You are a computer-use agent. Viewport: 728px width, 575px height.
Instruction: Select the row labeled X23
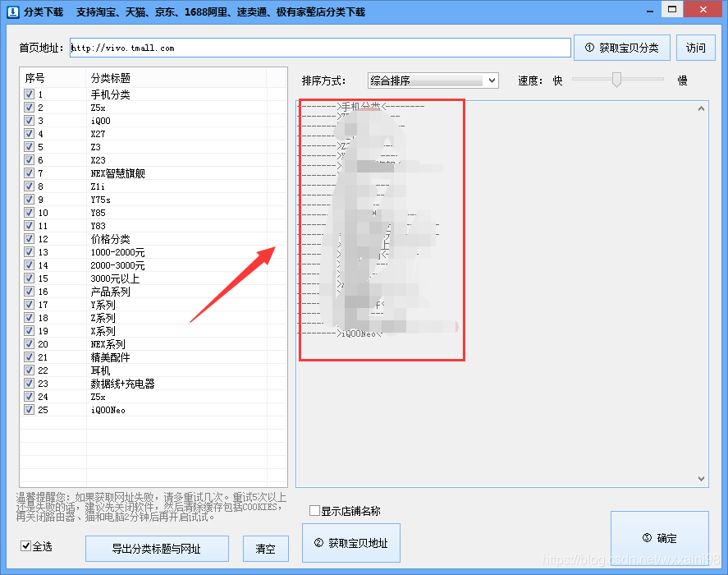click(x=153, y=160)
